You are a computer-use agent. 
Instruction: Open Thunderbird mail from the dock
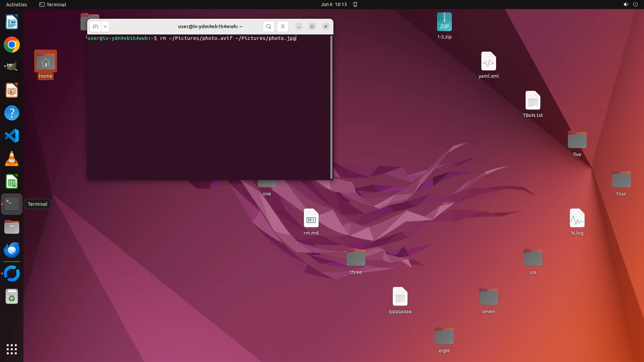(12, 250)
